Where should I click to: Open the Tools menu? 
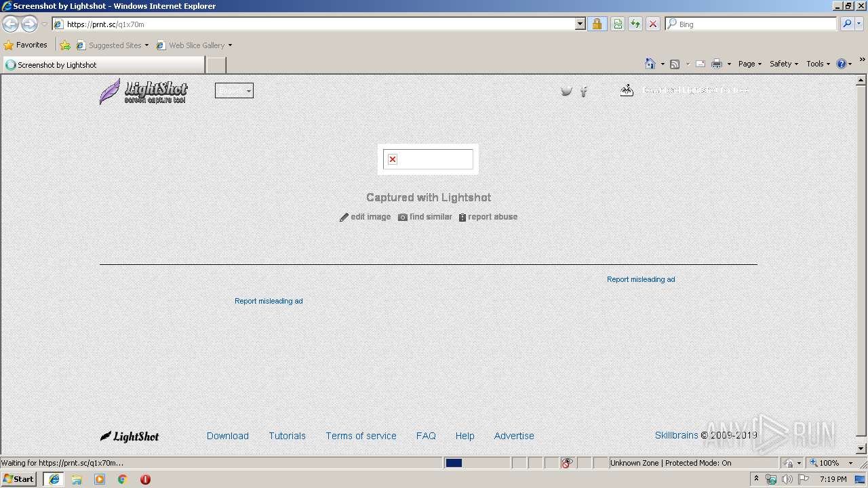[x=818, y=64]
